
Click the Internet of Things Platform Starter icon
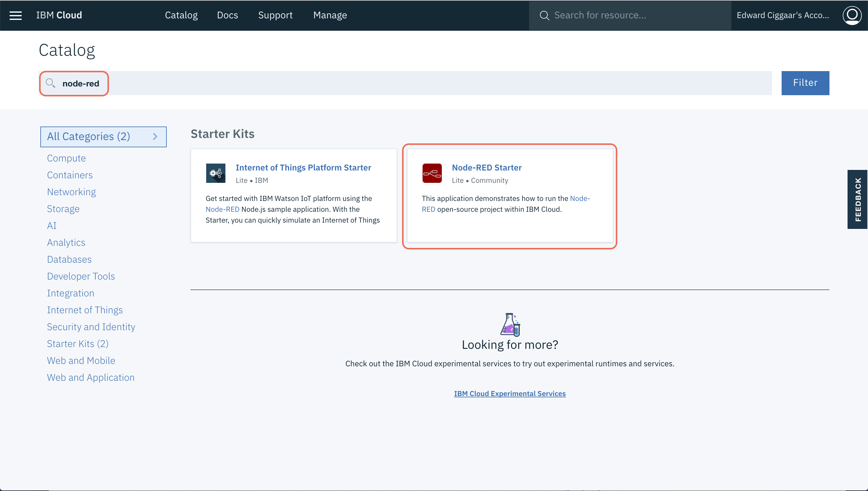click(216, 173)
